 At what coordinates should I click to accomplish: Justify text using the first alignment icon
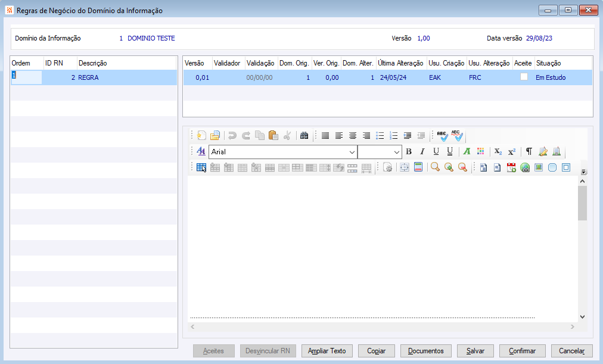325,135
